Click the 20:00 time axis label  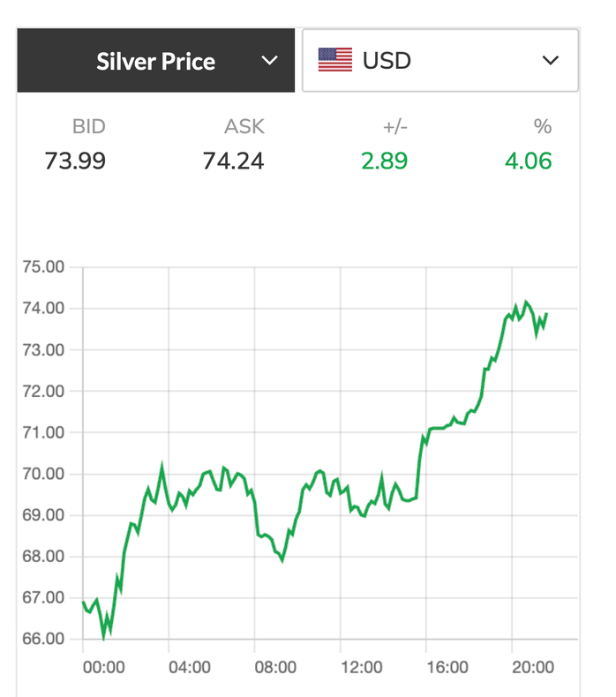[533, 668]
